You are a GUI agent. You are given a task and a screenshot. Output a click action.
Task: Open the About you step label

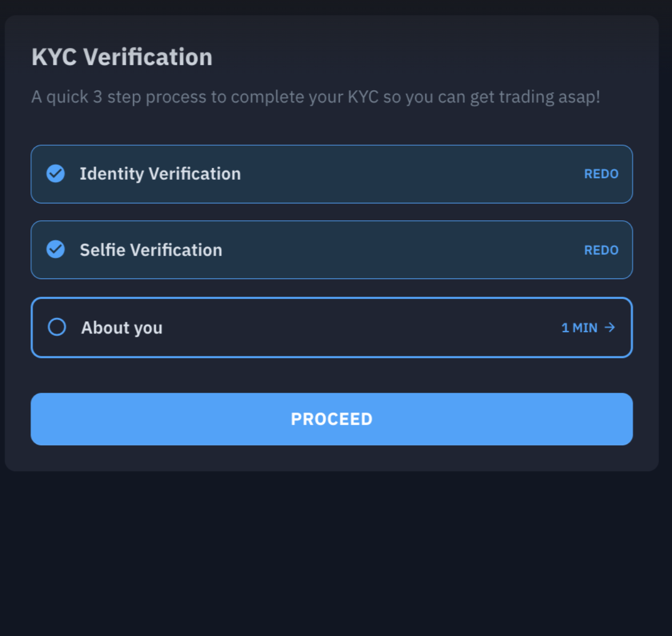122,328
